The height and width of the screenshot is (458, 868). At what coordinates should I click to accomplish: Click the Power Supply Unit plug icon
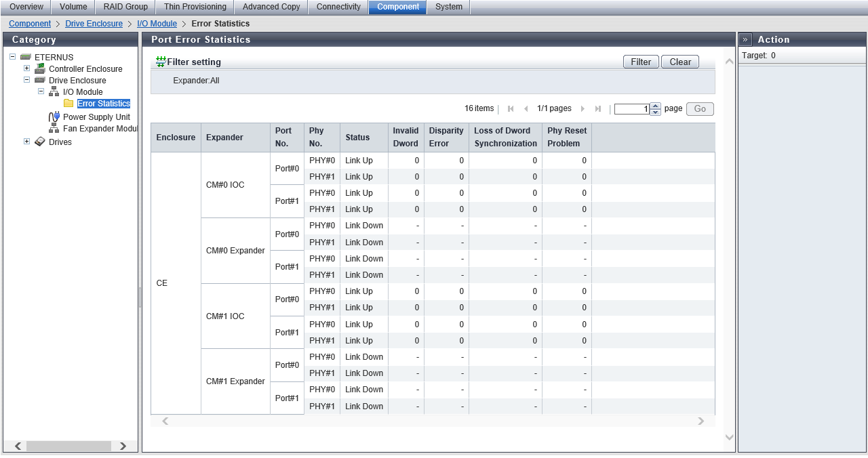pyautogui.click(x=54, y=117)
